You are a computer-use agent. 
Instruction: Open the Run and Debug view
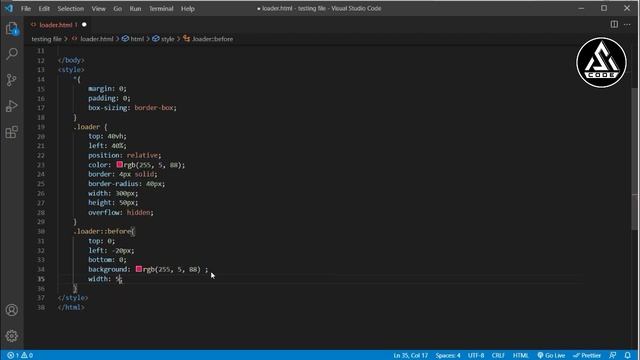pos(12,106)
